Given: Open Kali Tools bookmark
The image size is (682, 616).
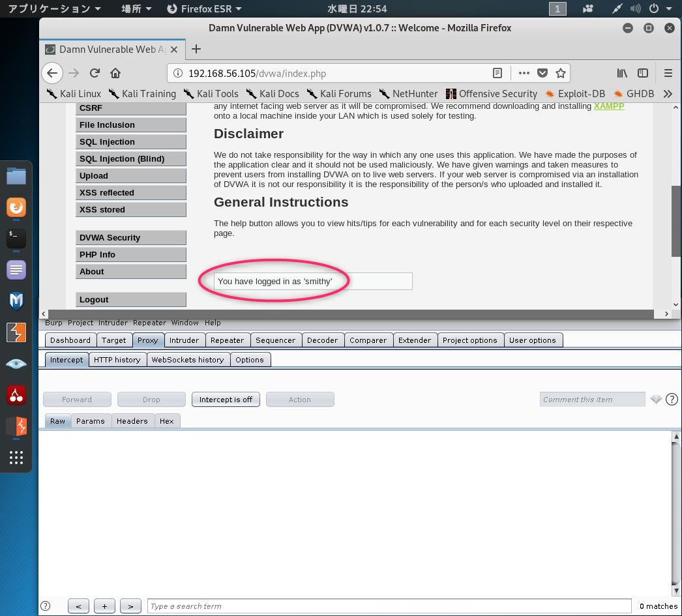Looking at the screenshot, I should click(211, 94).
